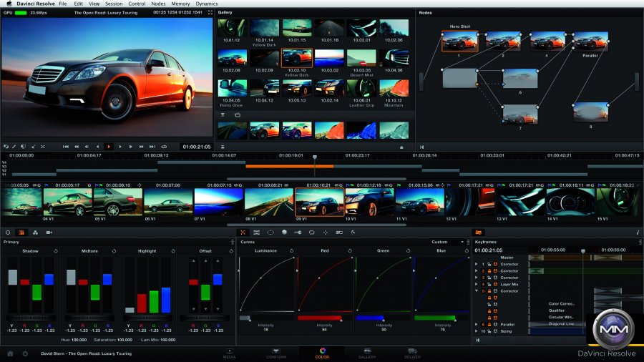
Task: Select the Tracker crosshair icon
Action: click(x=326, y=233)
